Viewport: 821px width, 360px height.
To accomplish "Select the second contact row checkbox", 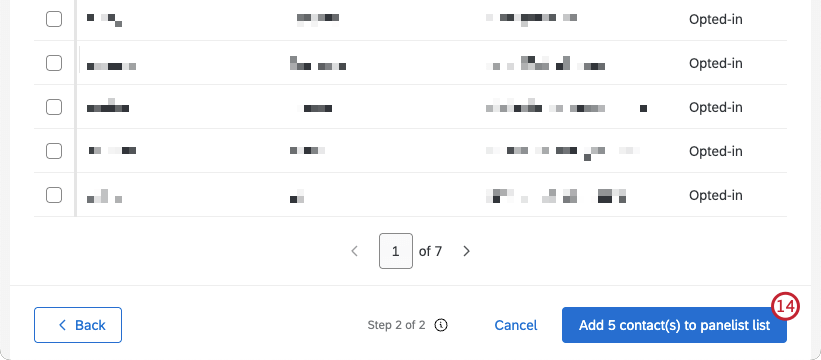I will [54, 63].
